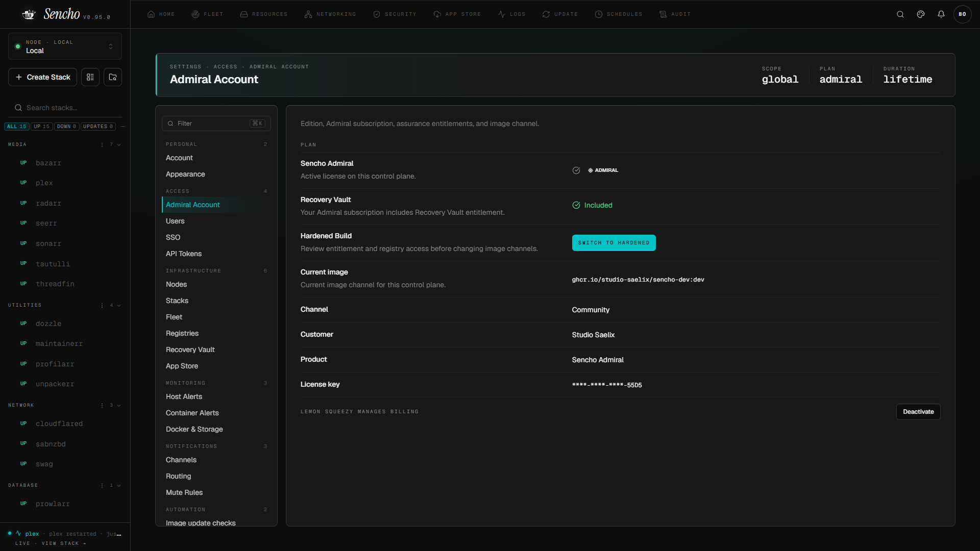The image size is (980, 551).
Task: Open the notifications bell
Action: click(x=941, y=14)
